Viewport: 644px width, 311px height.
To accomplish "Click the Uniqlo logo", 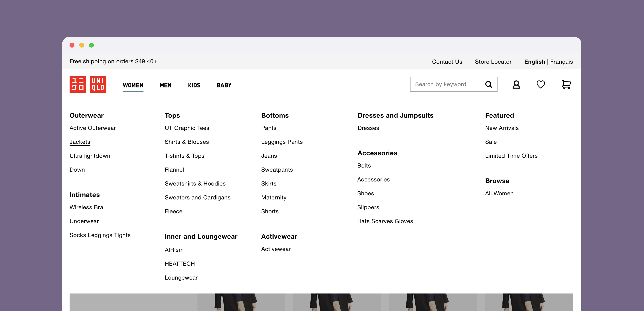I will [88, 85].
